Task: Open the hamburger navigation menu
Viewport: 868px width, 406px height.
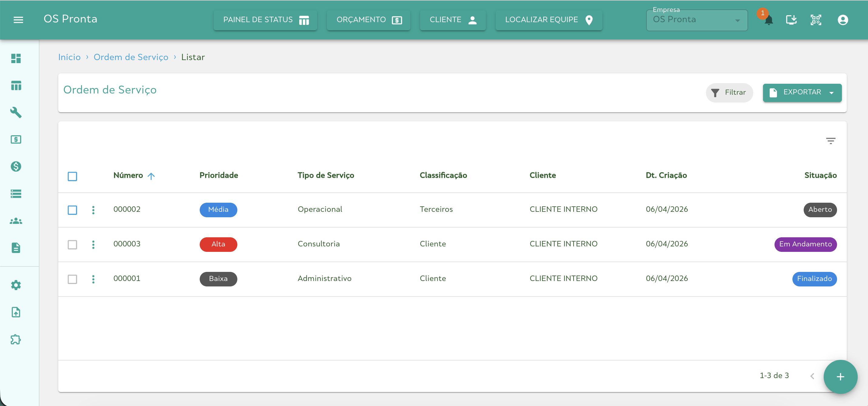Action: (x=18, y=20)
